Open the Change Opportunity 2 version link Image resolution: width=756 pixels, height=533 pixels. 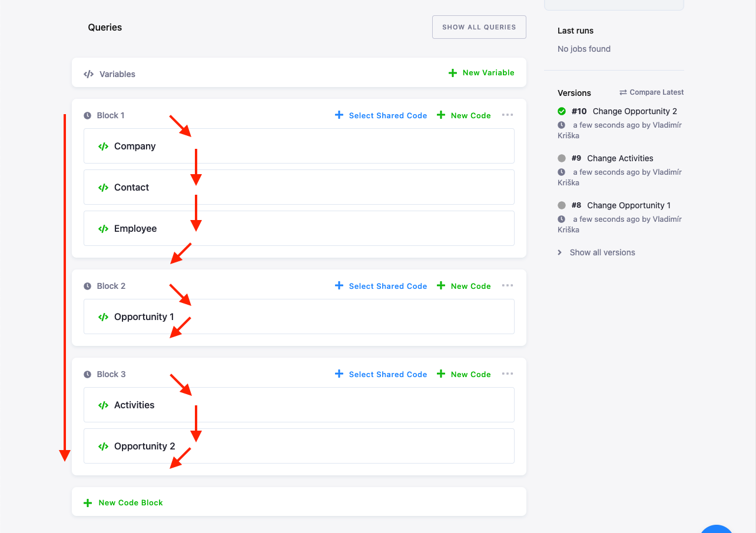coord(635,111)
